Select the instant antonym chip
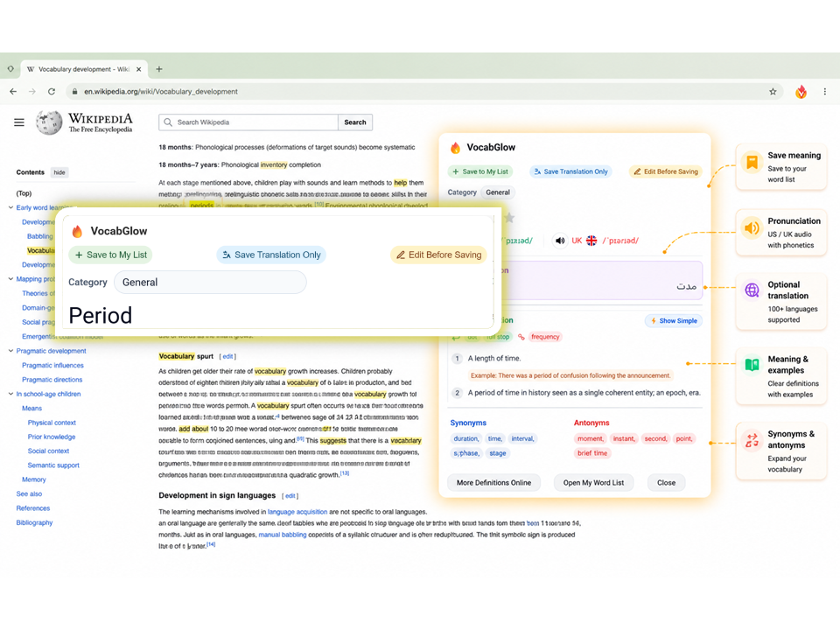 [624, 438]
